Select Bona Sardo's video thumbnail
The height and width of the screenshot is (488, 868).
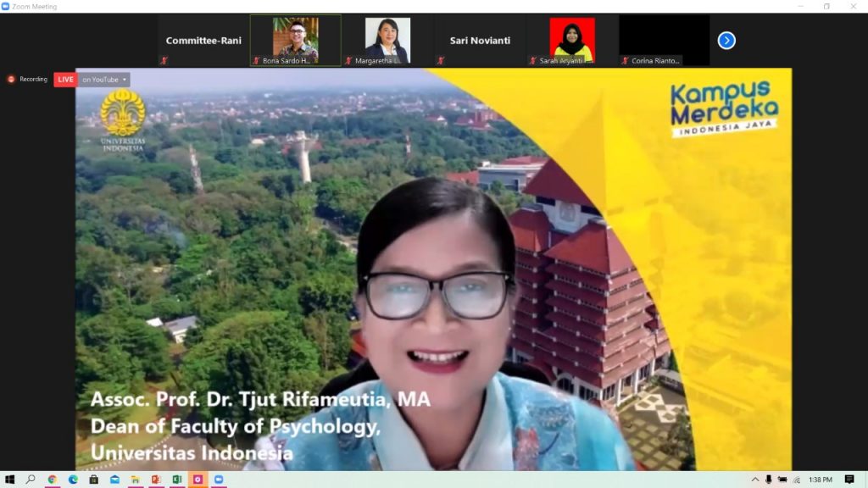click(x=296, y=41)
